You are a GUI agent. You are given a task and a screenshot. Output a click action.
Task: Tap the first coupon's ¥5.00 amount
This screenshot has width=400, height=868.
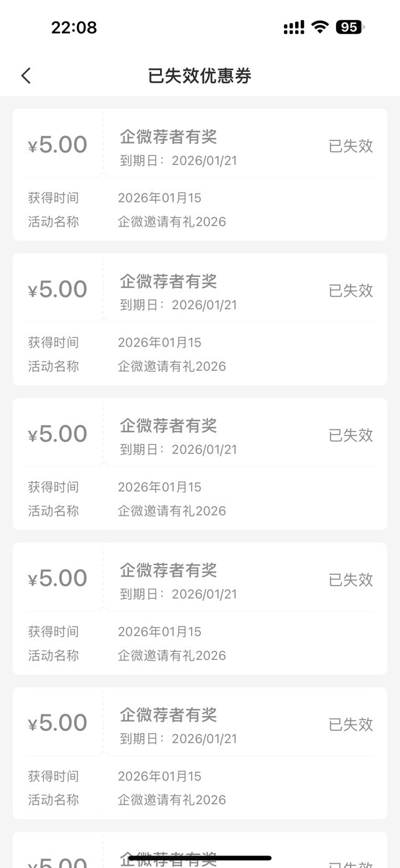tap(58, 145)
